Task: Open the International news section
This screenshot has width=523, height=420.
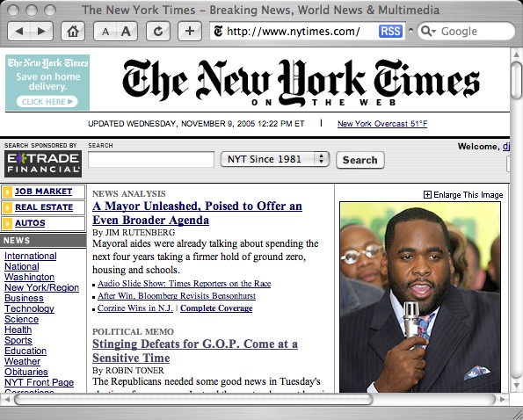Action: 31,256
